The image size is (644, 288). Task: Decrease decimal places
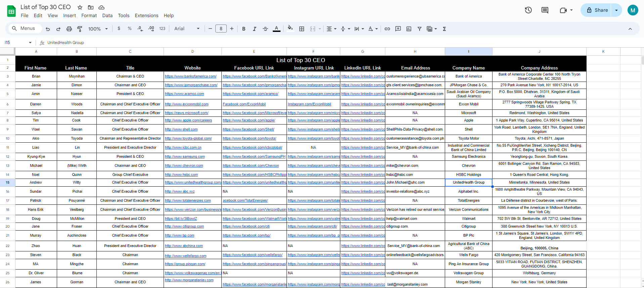click(140, 29)
